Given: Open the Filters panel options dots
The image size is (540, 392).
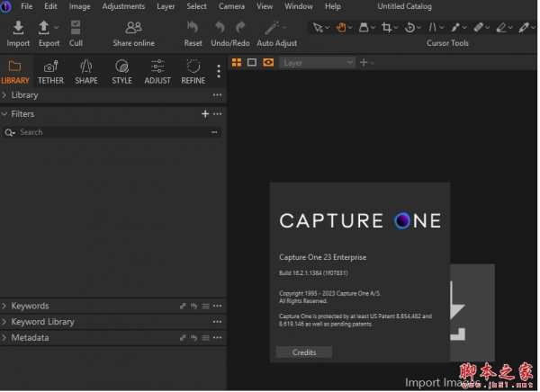Looking at the screenshot, I should (217, 114).
